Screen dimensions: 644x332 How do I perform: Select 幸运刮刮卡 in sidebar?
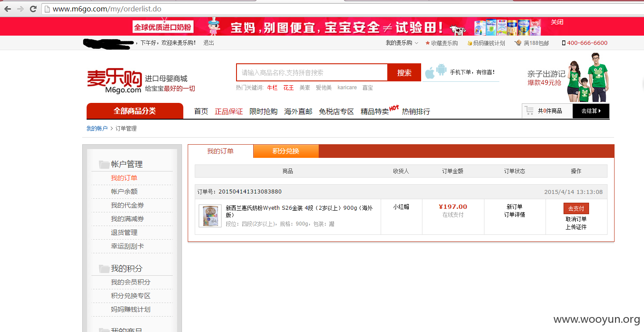coord(127,246)
